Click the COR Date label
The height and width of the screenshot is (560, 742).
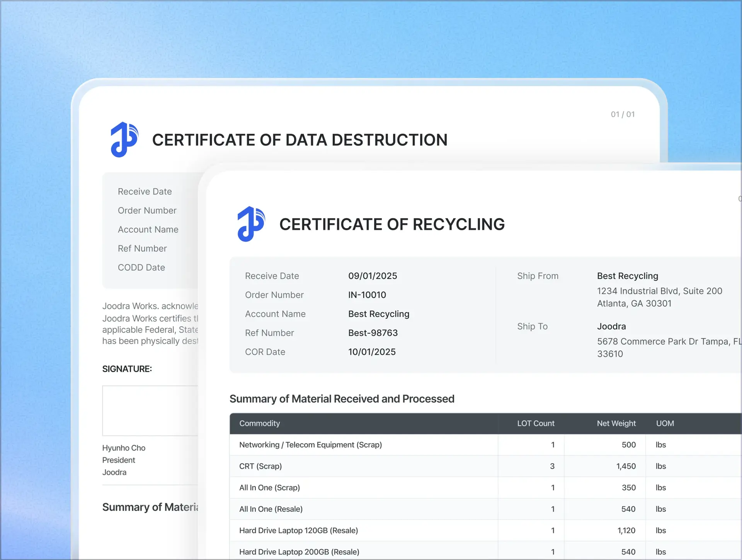point(265,352)
